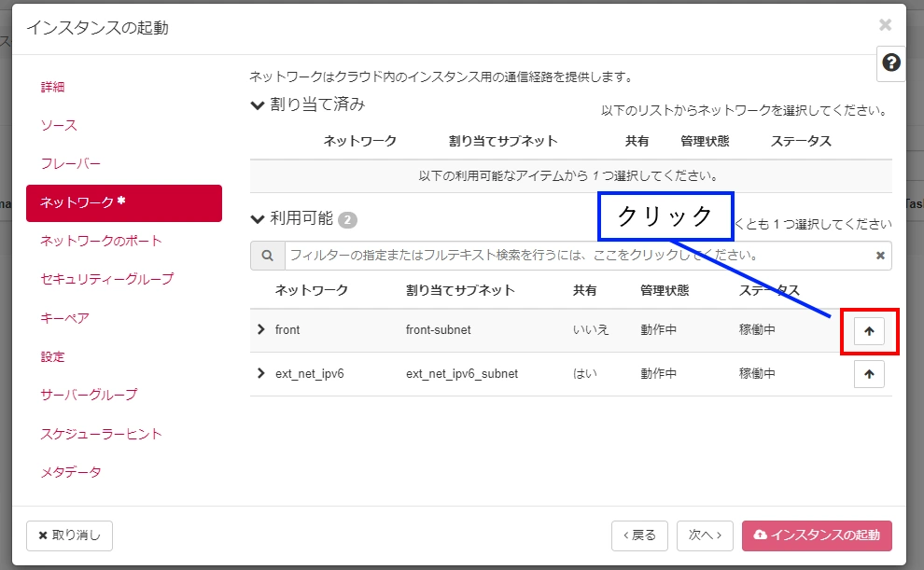Click the 戻る back button
This screenshot has height=570, width=924.
tap(639, 535)
